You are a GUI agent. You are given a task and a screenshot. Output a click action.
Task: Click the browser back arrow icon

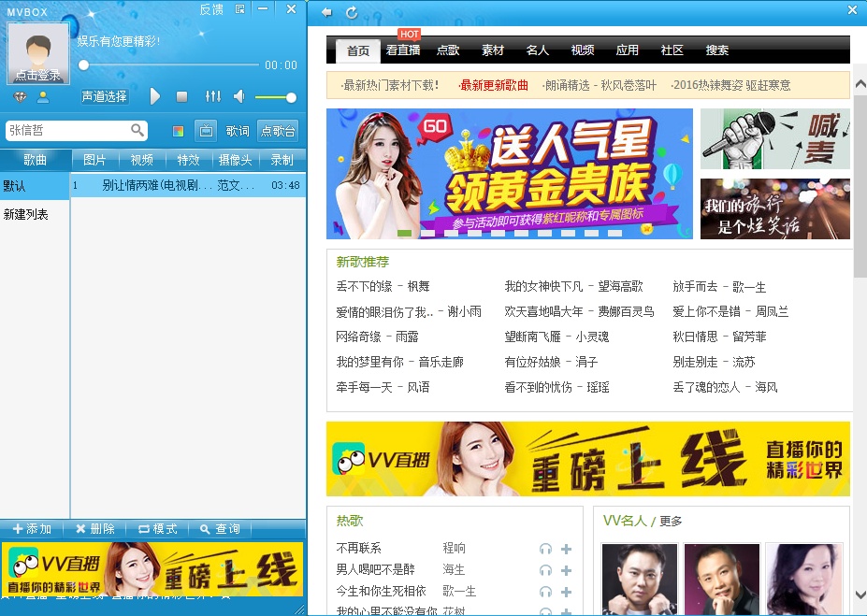coord(326,12)
